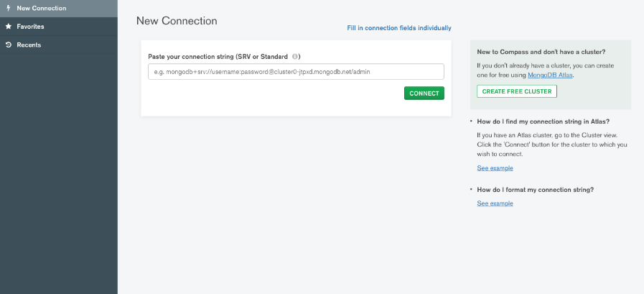Click the bullet before the Atlas help question
This screenshot has width=644, height=294.
coord(471,121)
